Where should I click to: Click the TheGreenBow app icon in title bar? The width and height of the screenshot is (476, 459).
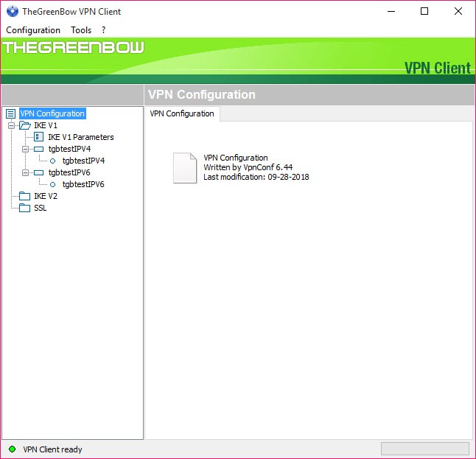click(x=13, y=11)
